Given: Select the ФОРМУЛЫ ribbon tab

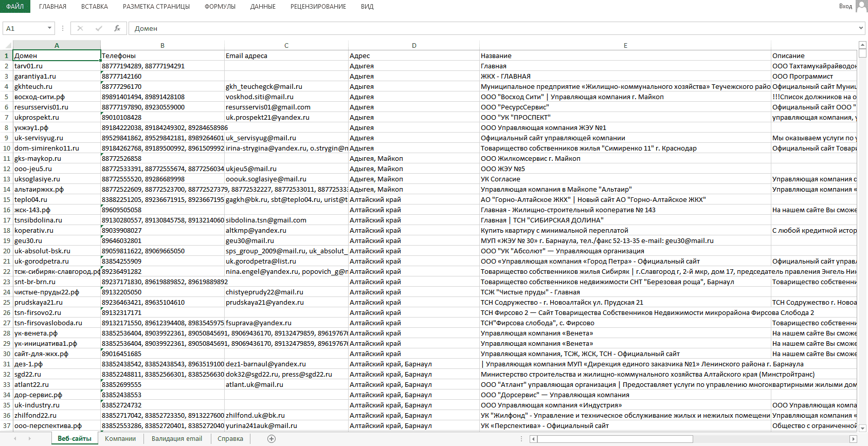Looking at the screenshot, I should pos(220,7).
